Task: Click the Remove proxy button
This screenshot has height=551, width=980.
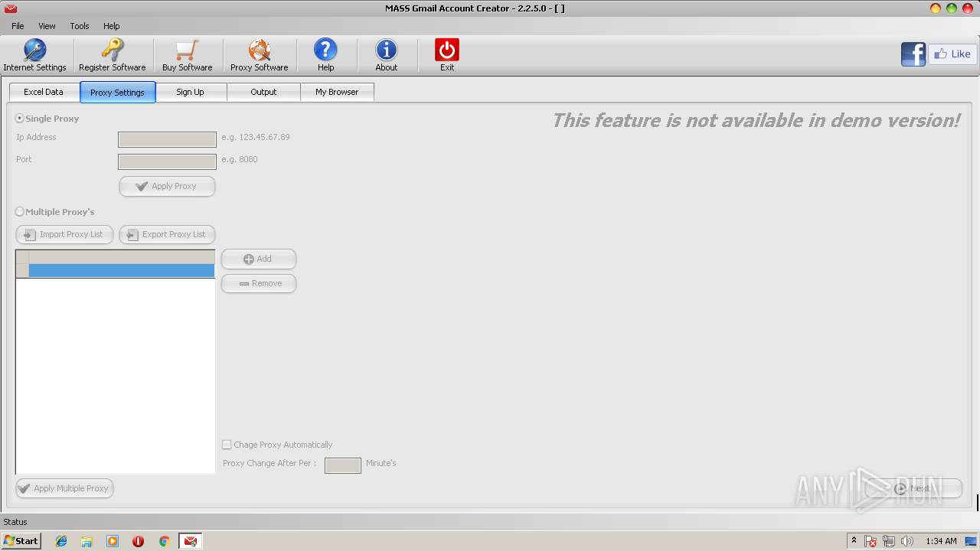Action: 258,283
